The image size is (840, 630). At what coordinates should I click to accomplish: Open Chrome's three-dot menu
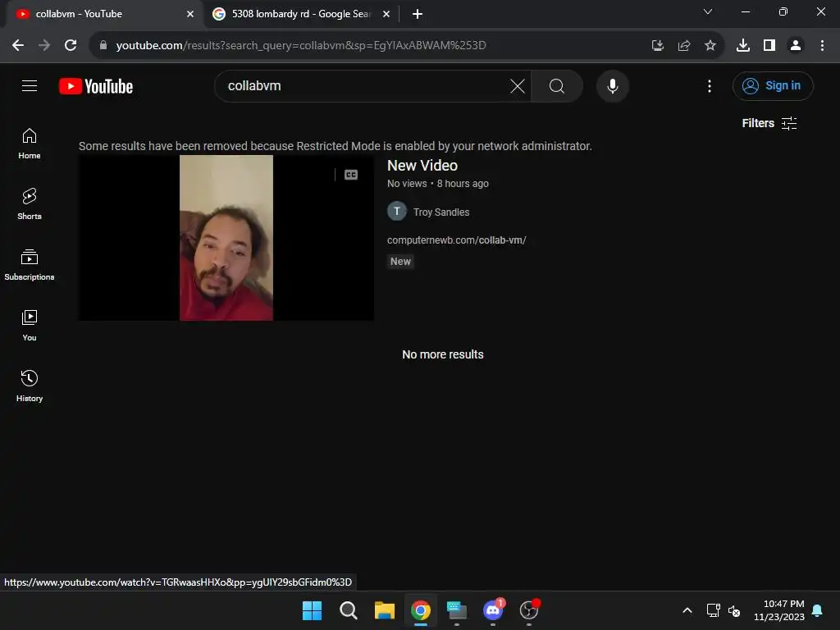click(822, 46)
